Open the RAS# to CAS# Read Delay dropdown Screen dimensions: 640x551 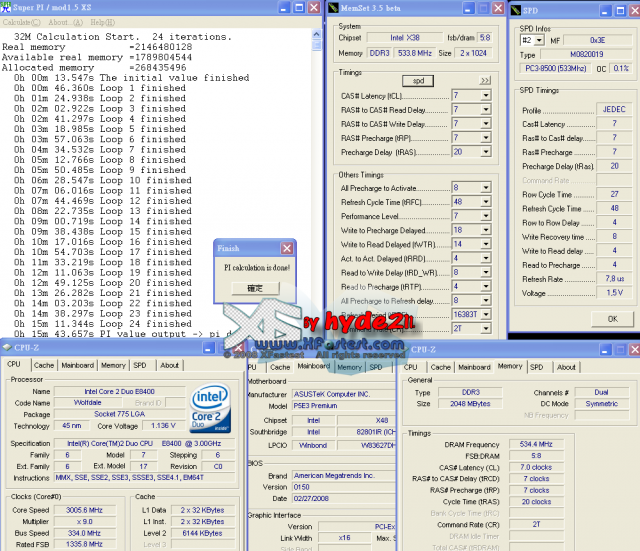(486, 109)
